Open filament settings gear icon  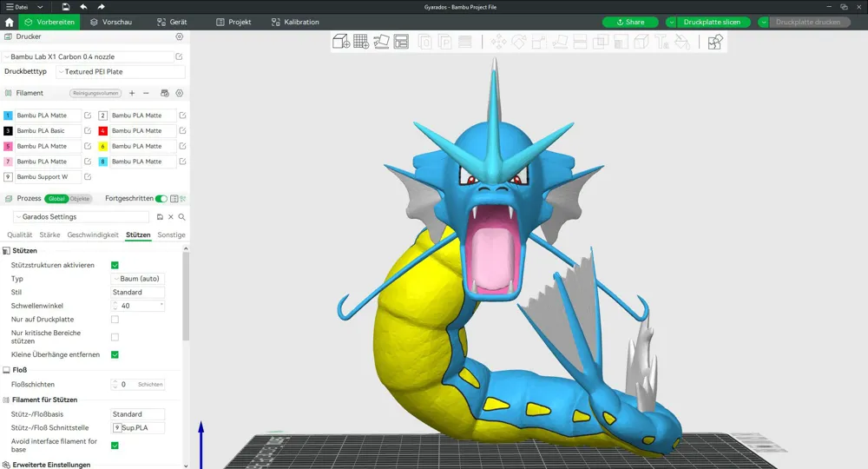tap(180, 93)
